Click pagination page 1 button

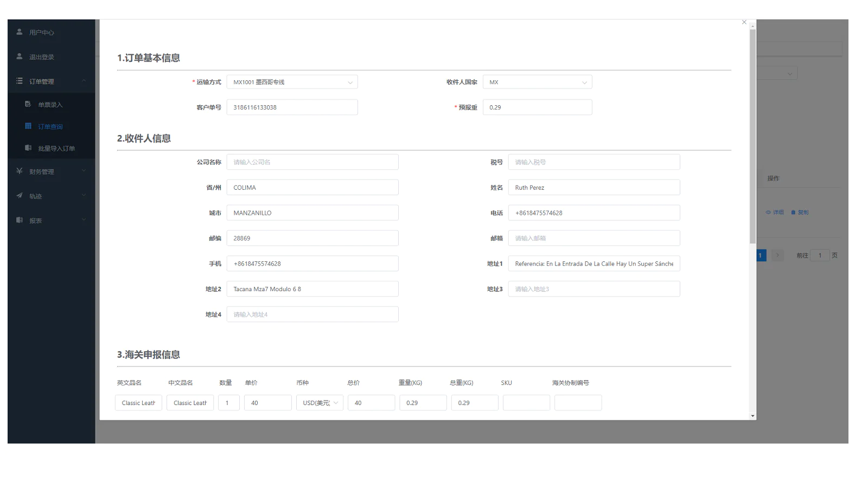(761, 255)
